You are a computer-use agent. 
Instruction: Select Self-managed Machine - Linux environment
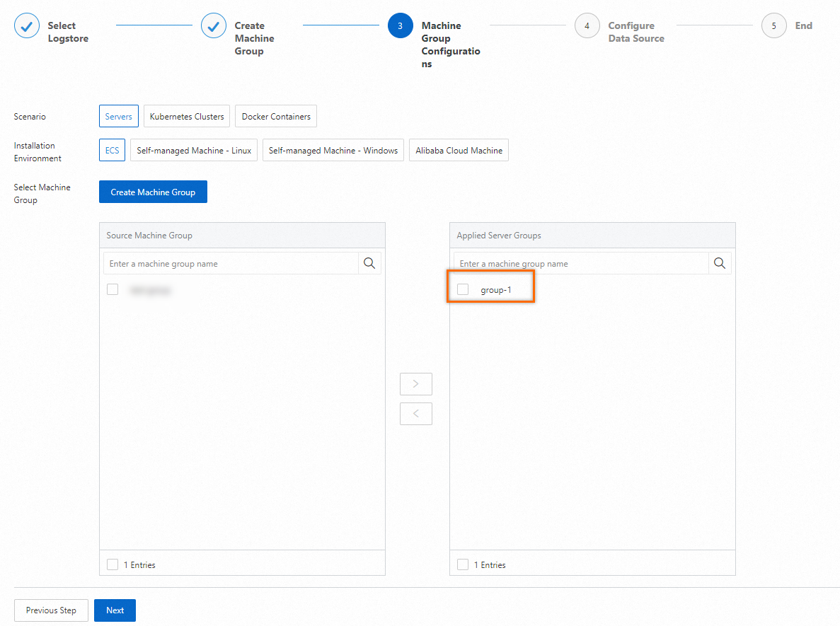[x=194, y=151]
